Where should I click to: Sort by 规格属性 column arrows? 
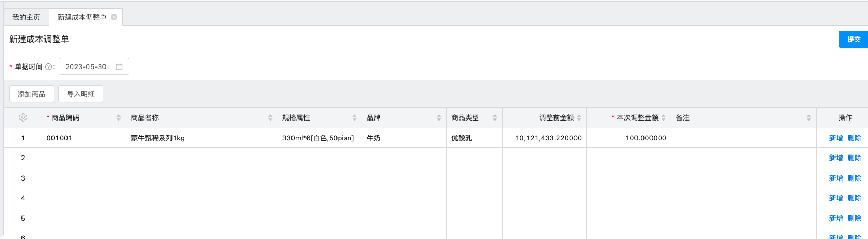tap(354, 117)
